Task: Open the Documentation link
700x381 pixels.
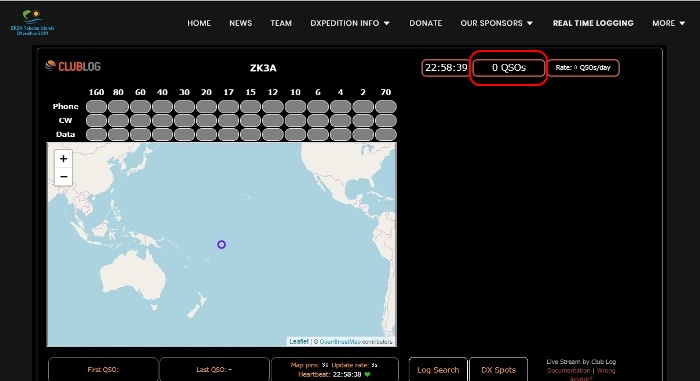Action: click(x=568, y=371)
